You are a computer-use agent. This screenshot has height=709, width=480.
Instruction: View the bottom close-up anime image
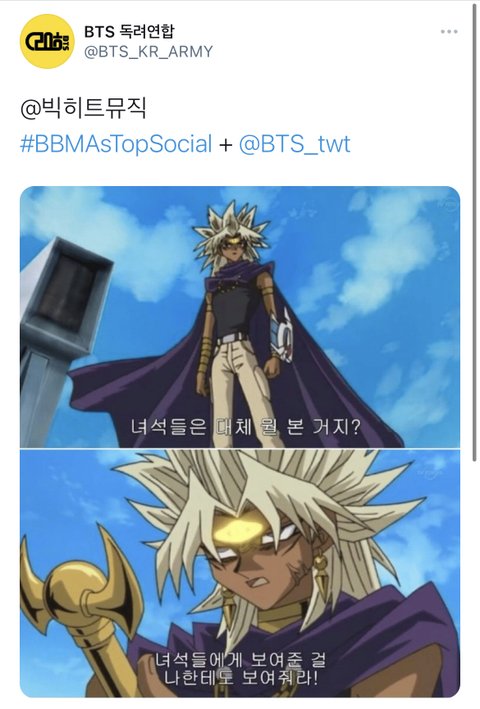pyautogui.click(x=240, y=573)
